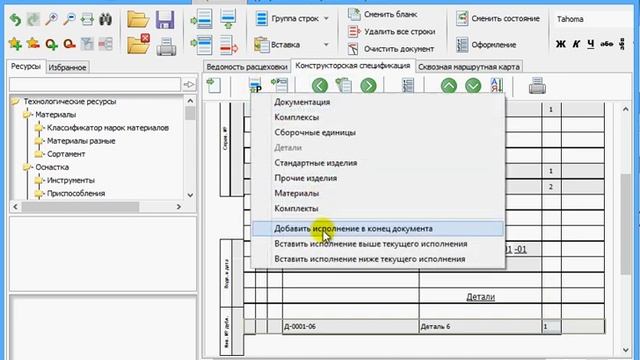Open search with the binoculars icon
The image size is (640, 360).
pyautogui.click(x=105, y=19)
